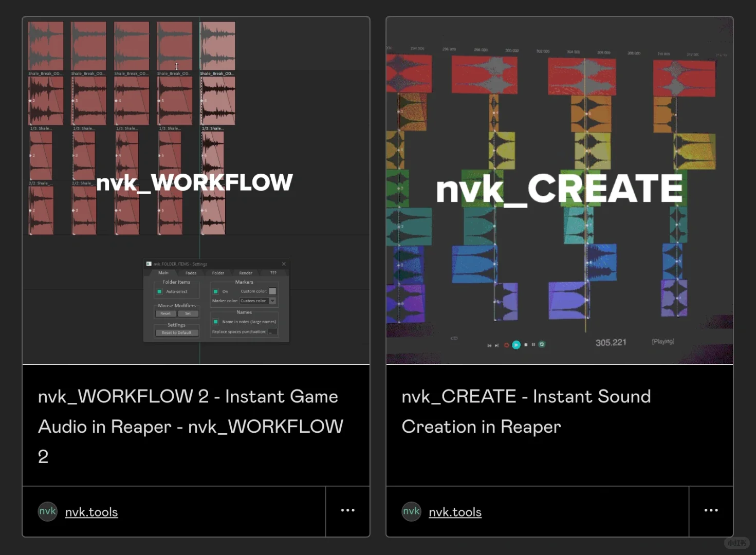The height and width of the screenshot is (555, 756).
Task: Open the nvk_CREATE card options menu
Action: click(x=711, y=510)
